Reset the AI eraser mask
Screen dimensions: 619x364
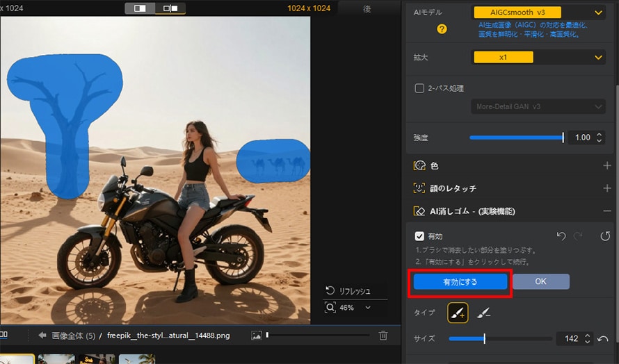[x=605, y=235]
